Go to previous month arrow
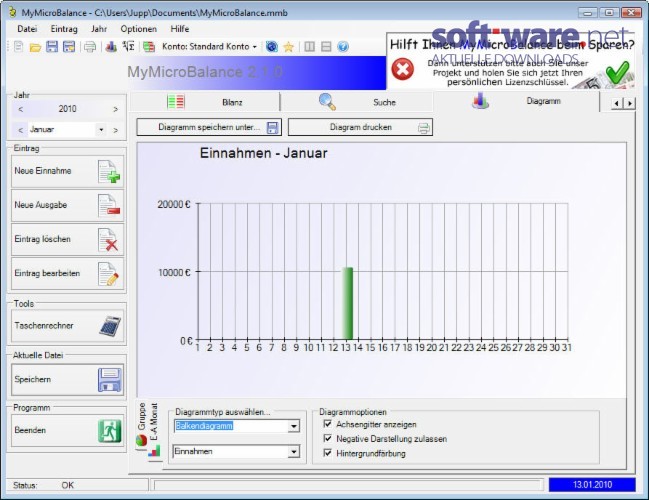This screenshot has width=649, height=500. pyautogui.click(x=21, y=130)
